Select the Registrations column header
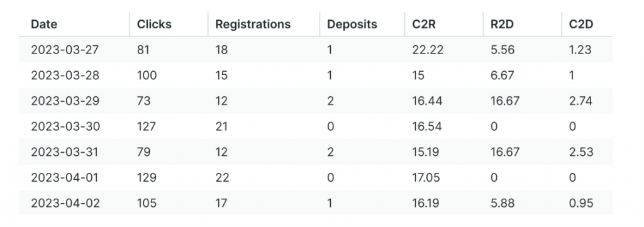 coord(253,25)
